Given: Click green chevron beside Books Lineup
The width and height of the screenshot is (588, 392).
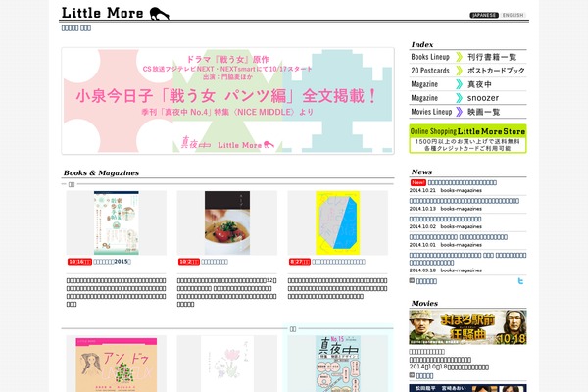Looking at the screenshot, I should [459, 57].
